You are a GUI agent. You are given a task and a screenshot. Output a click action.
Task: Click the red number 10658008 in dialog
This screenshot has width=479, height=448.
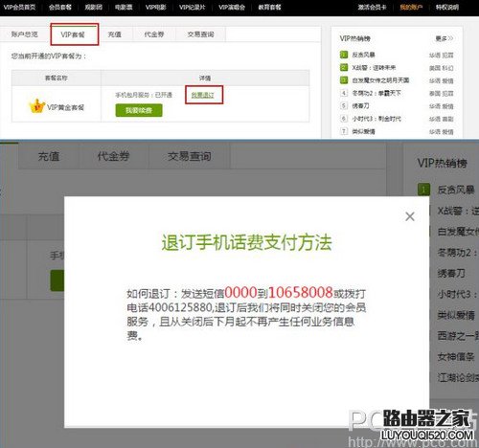[301, 292]
